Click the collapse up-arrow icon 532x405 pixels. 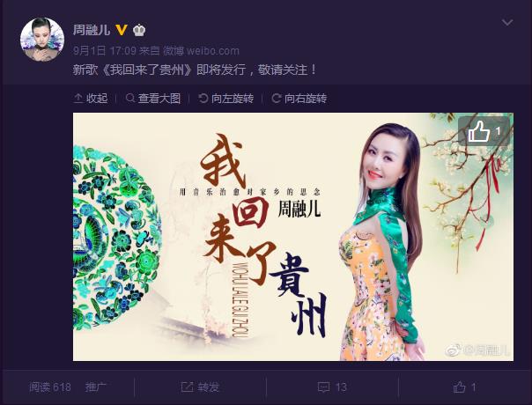click(78, 99)
